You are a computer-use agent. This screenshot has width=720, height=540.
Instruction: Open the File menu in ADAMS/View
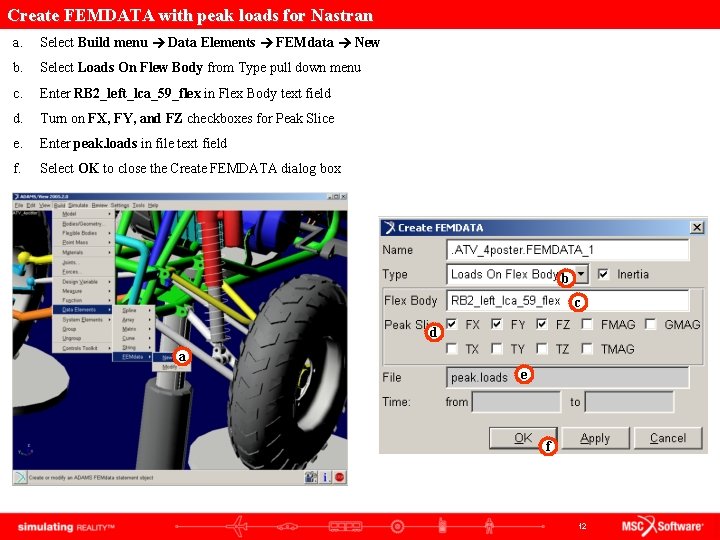pyautogui.click(x=19, y=205)
